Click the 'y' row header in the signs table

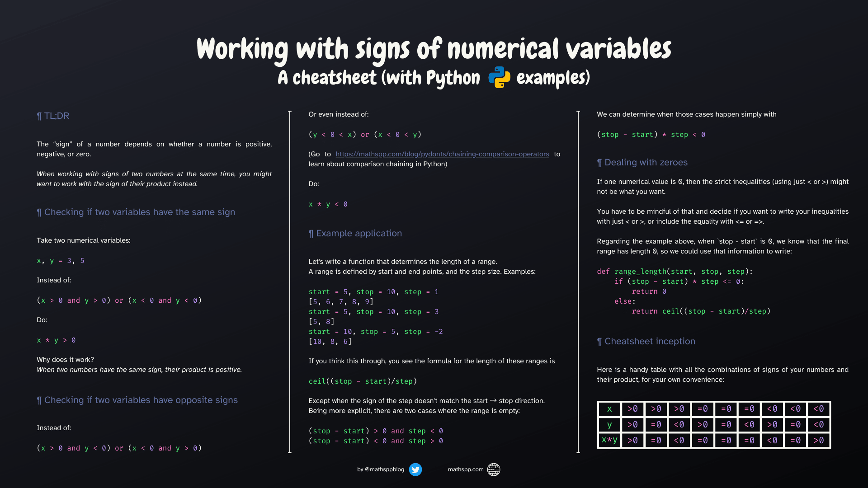609,425
